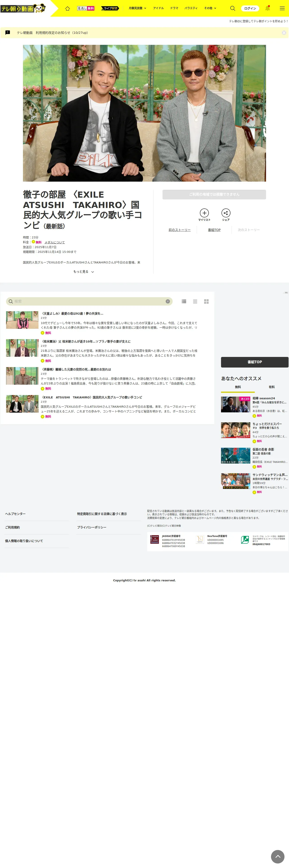
Task: Open サンドウィッチマン recommendation thumbnail
Action: click(x=235, y=481)
